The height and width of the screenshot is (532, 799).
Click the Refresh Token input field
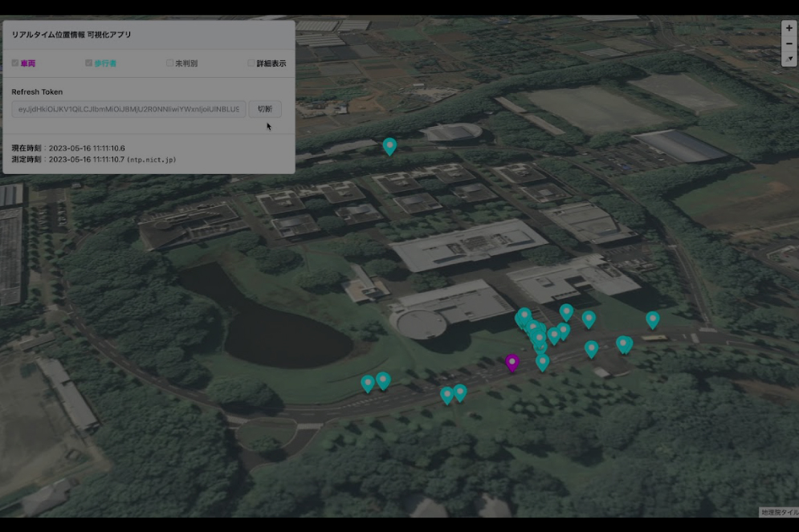[128, 109]
